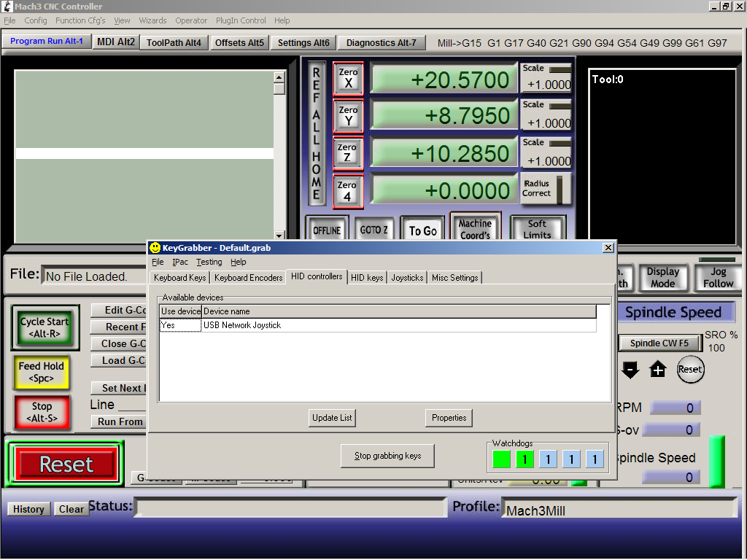Screen dimensions: 747x560
Task: Click the Feed Hold button
Action: [x=41, y=372]
